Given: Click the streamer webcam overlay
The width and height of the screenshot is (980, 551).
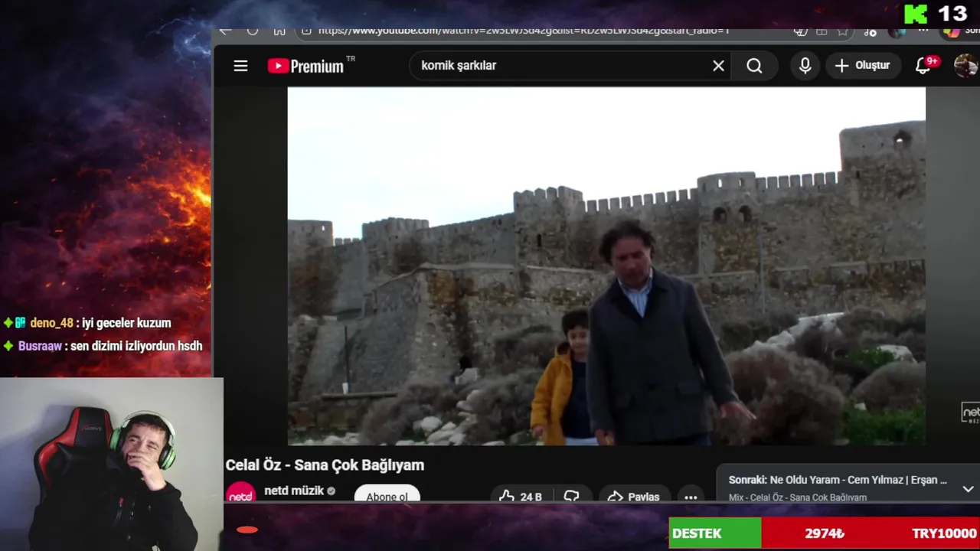Looking at the screenshot, I should click(x=111, y=464).
